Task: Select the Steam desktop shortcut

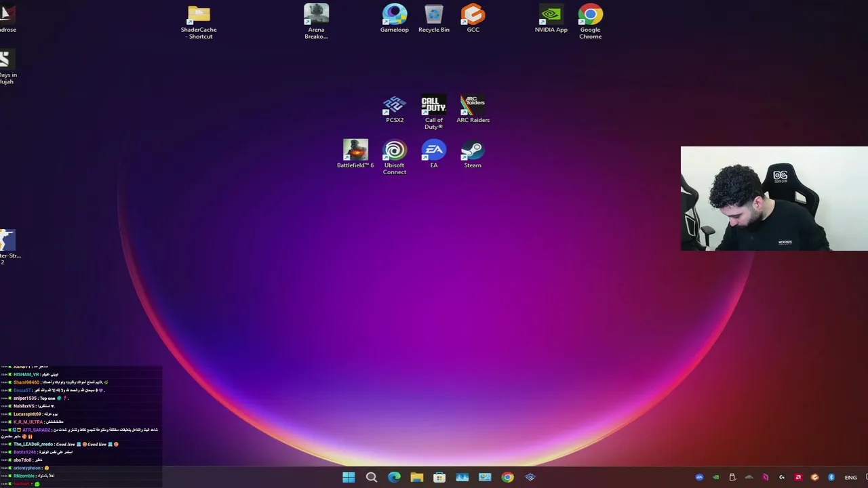Action: click(473, 154)
